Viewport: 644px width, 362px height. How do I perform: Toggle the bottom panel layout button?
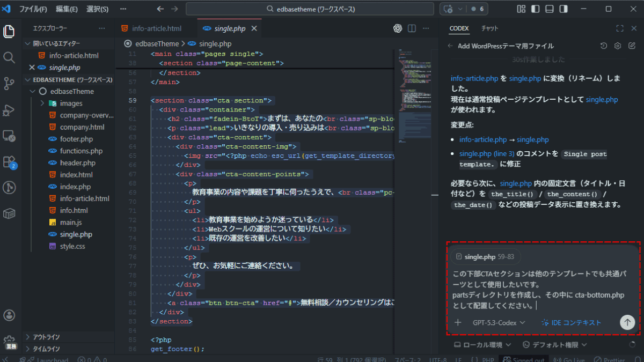coord(548,9)
